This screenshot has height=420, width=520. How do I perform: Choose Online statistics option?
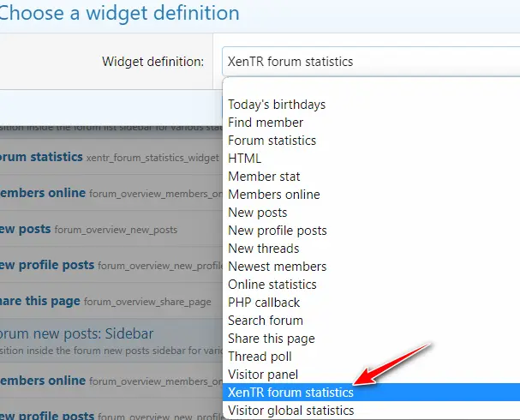(x=272, y=285)
